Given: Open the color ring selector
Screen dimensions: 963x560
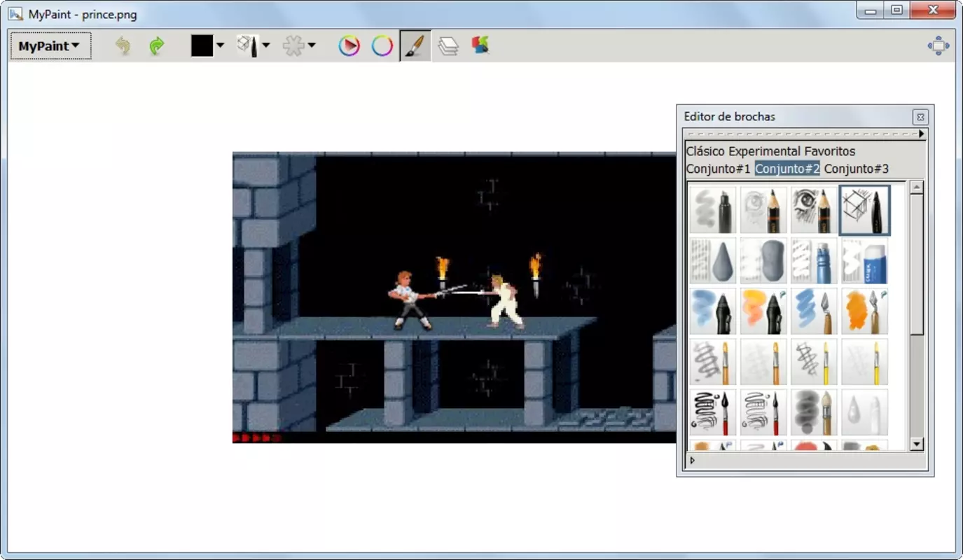Looking at the screenshot, I should pos(382,46).
